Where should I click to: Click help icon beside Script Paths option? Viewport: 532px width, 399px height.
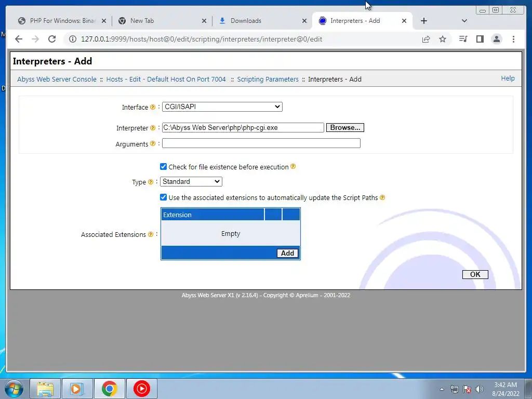[x=382, y=197]
